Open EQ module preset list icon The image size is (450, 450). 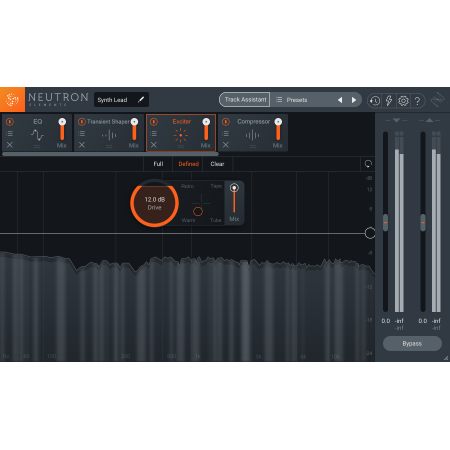(10, 133)
